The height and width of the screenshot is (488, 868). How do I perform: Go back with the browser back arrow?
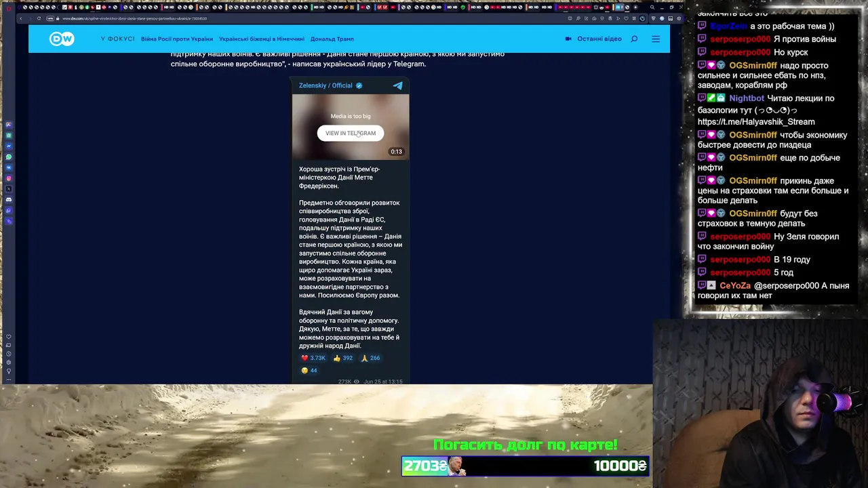pos(20,18)
